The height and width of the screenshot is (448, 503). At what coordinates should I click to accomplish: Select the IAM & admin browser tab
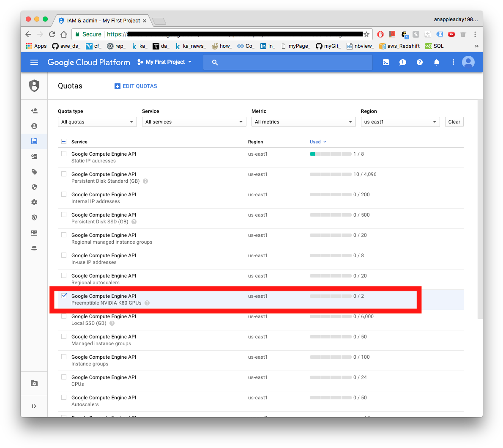click(x=102, y=21)
